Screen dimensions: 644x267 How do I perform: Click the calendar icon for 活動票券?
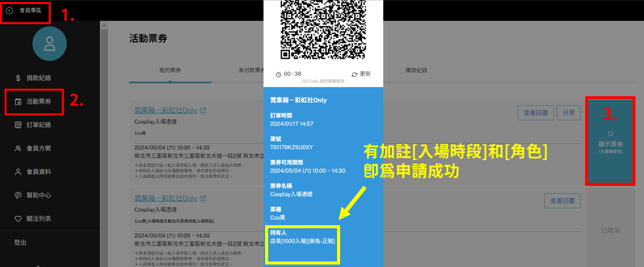click(18, 102)
